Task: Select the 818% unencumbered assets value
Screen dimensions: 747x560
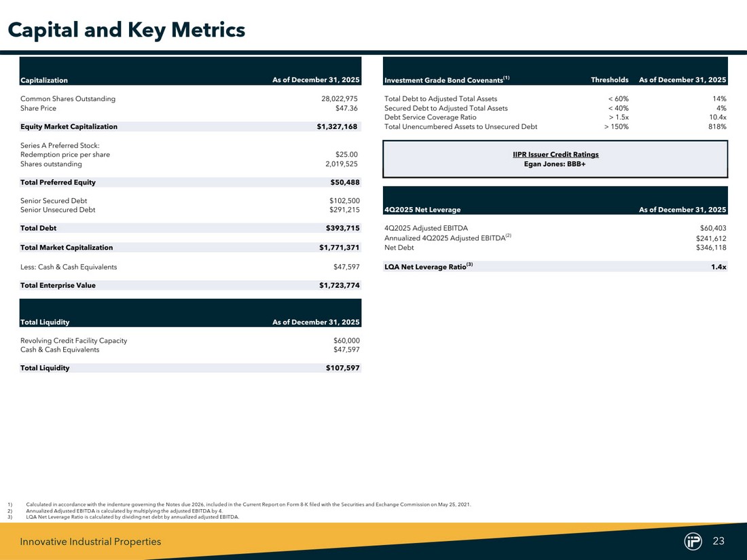Action: tap(716, 127)
